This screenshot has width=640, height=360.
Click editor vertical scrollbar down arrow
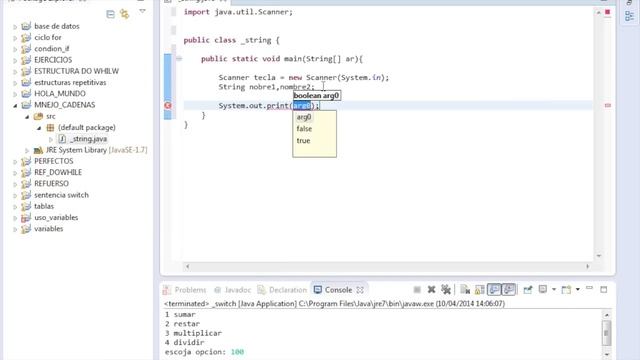click(x=599, y=256)
